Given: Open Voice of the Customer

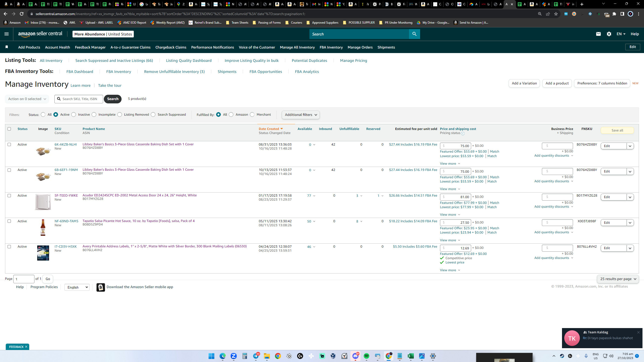Looking at the screenshot, I should coord(257,47).
